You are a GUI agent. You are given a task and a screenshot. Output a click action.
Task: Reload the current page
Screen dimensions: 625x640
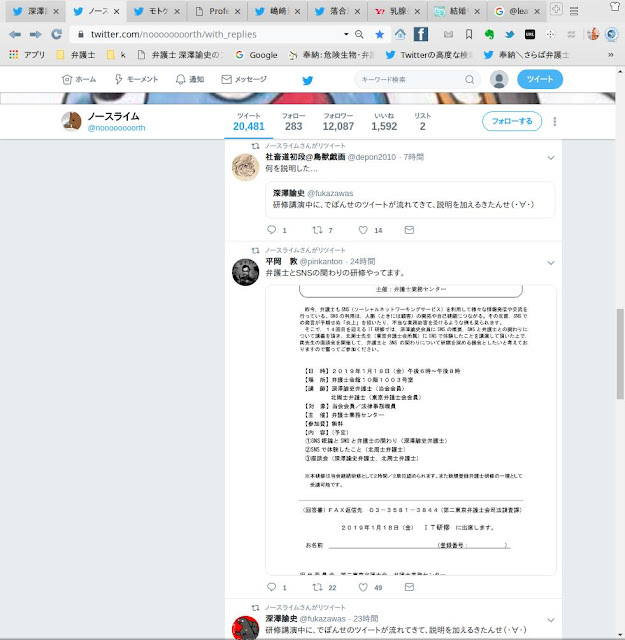(x=56, y=34)
